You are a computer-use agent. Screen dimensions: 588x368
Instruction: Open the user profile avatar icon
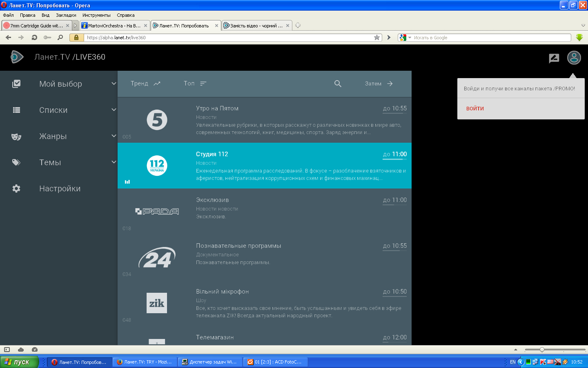[x=574, y=58]
